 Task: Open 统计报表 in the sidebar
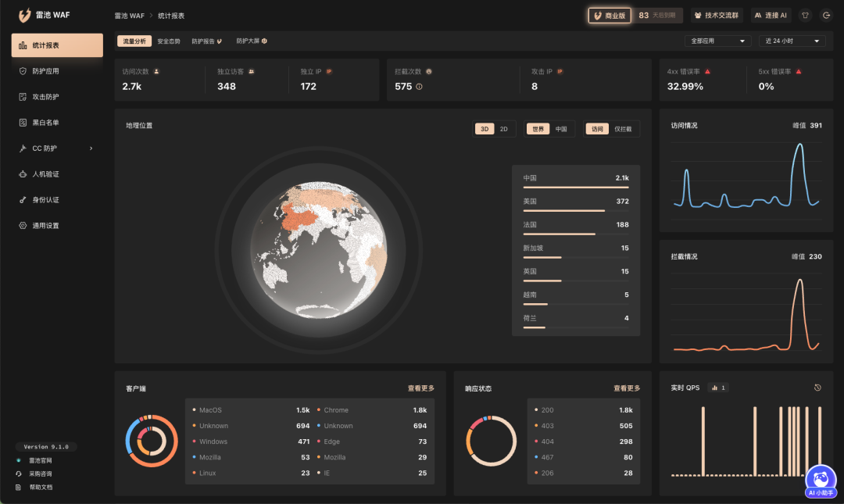pos(57,45)
